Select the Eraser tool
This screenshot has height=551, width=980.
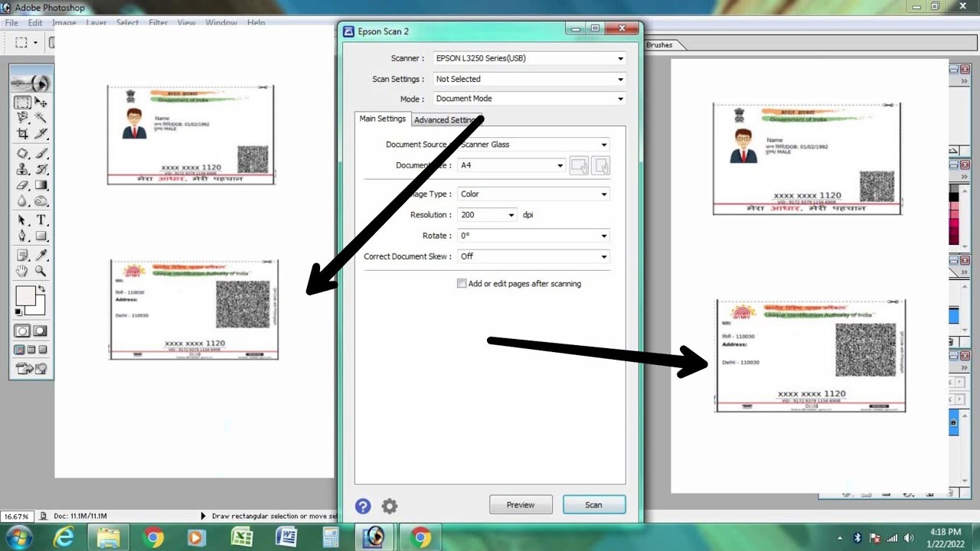click(x=23, y=185)
